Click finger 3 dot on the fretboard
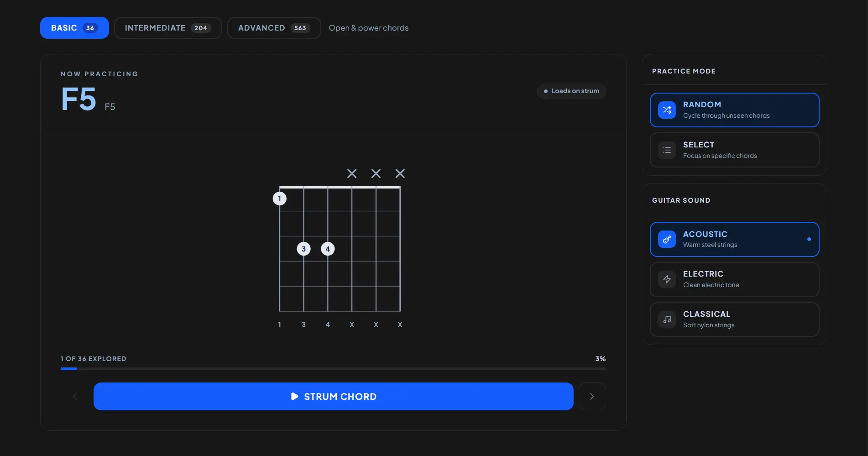 pos(303,249)
